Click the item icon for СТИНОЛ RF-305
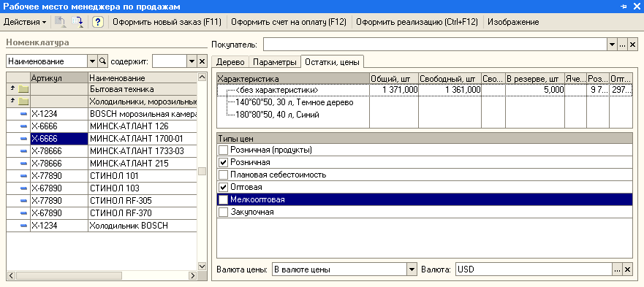 24,201
